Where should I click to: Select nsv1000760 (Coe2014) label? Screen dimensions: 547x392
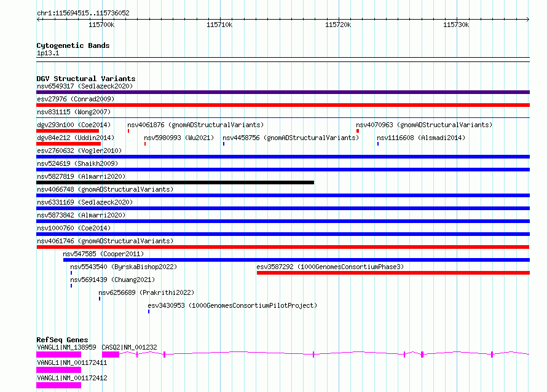pos(74,228)
